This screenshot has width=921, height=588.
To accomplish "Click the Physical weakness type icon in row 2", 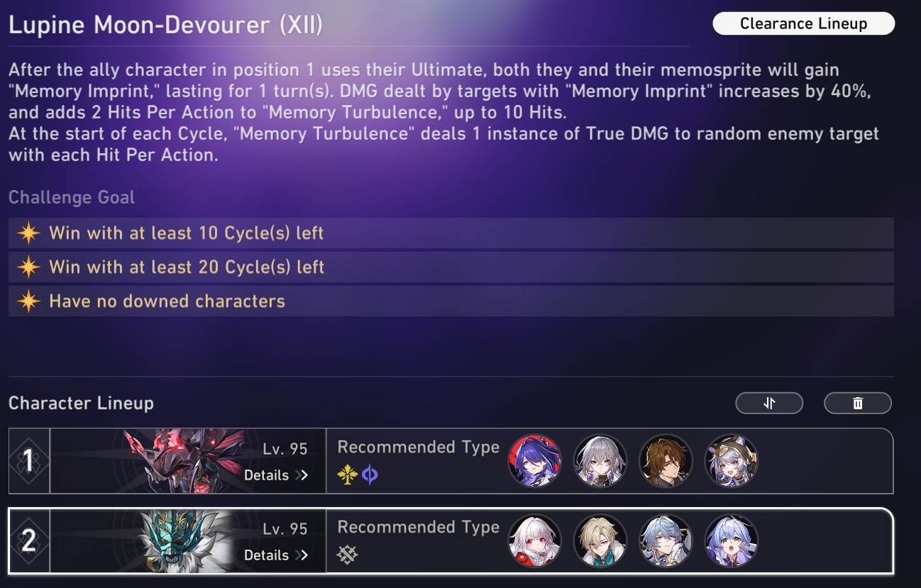I will point(348,555).
